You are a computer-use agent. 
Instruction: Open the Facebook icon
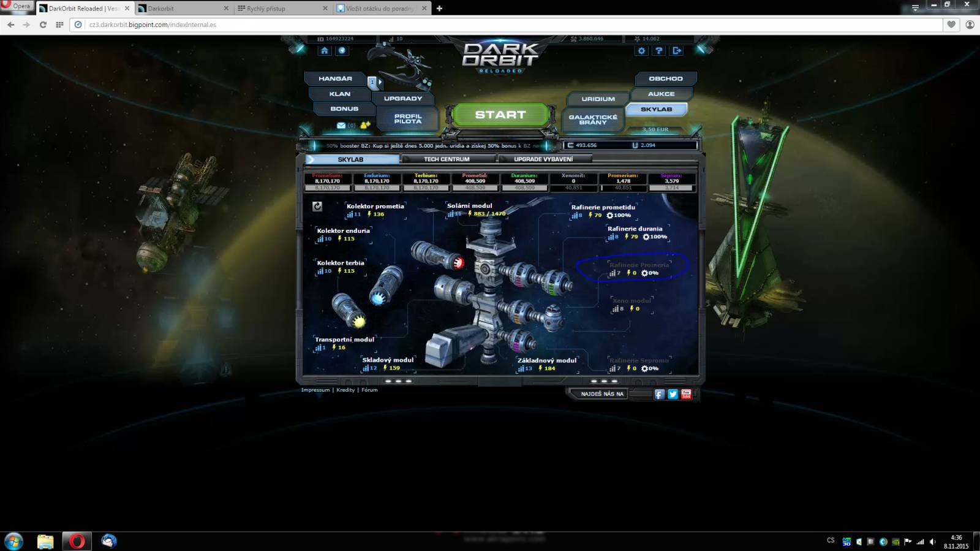coord(659,394)
